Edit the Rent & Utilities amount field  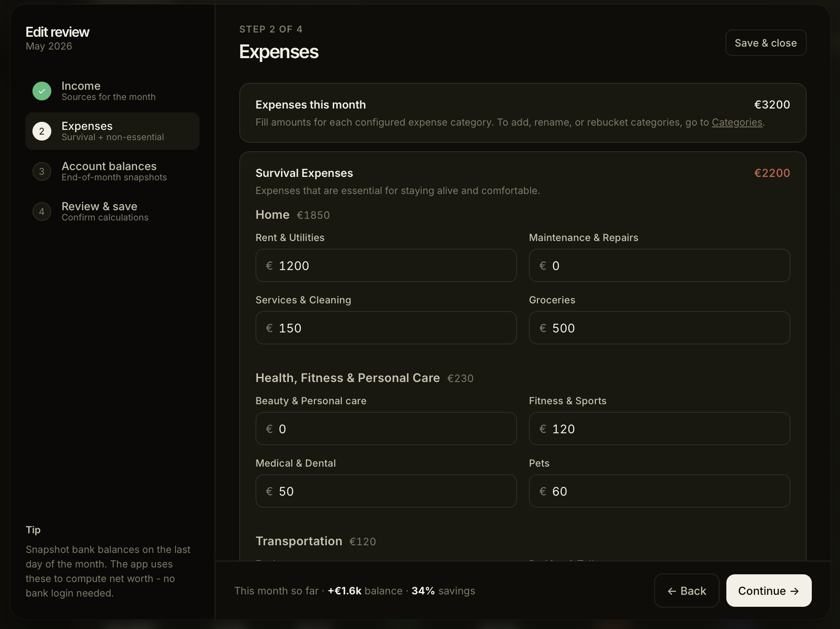pos(386,265)
